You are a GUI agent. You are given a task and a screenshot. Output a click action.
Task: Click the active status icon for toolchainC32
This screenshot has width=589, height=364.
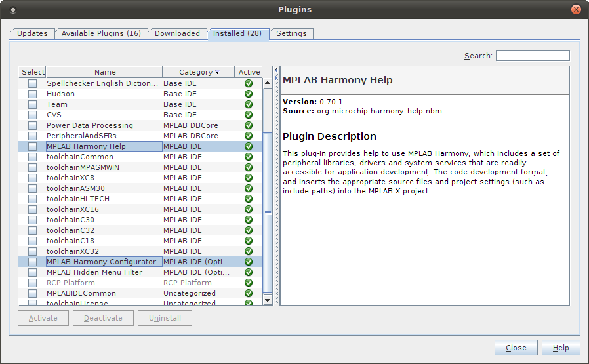[x=249, y=230]
